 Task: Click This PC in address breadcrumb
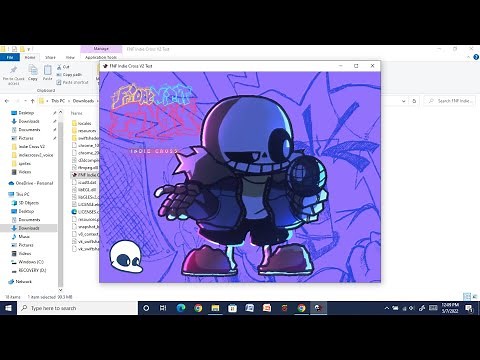[x=58, y=101]
